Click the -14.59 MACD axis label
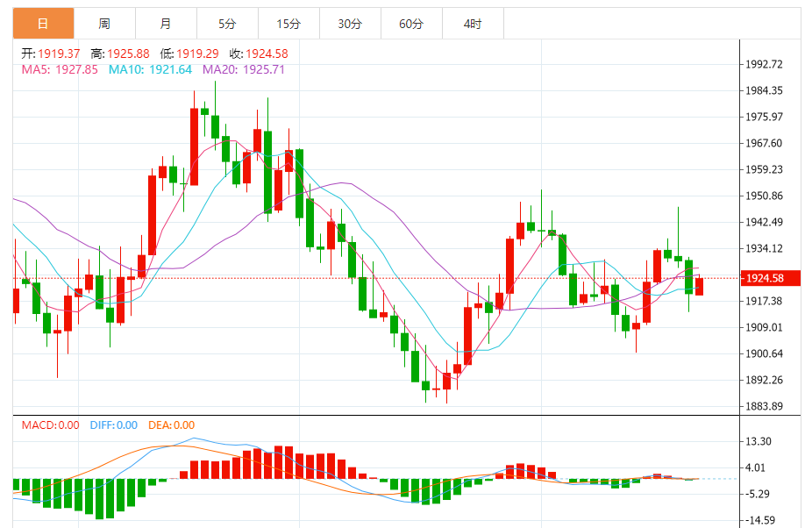The image size is (812, 528). pos(759,520)
